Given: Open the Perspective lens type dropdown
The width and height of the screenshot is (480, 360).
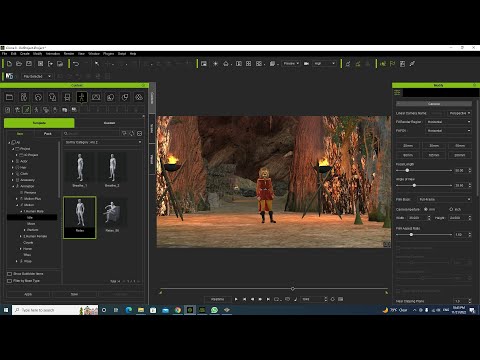Looking at the screenshot, I should coord(459,113).
